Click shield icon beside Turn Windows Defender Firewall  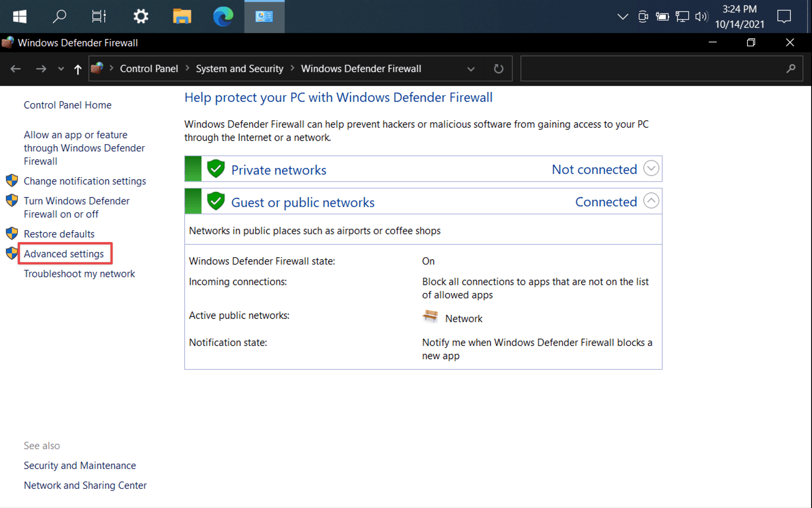coord(12,200)
